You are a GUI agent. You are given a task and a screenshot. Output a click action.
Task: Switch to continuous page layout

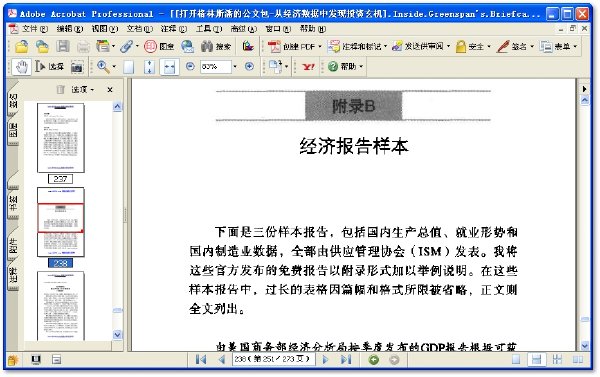(536, 359)
